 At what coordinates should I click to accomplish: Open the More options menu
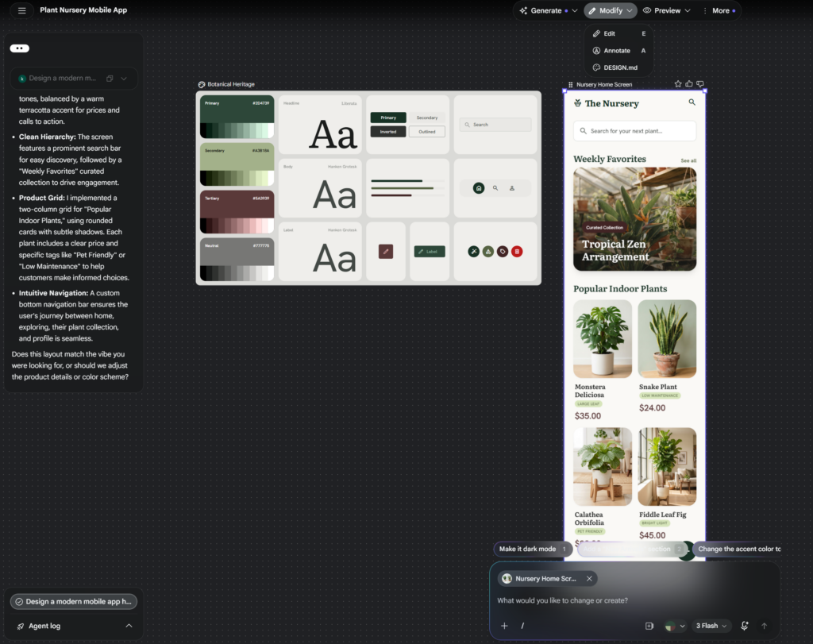click(721, 10)
